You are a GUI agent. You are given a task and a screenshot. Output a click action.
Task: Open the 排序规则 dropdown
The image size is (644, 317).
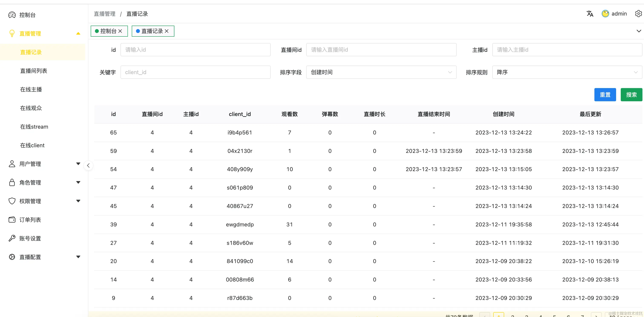pyautogui.click(x=567, y=72)
